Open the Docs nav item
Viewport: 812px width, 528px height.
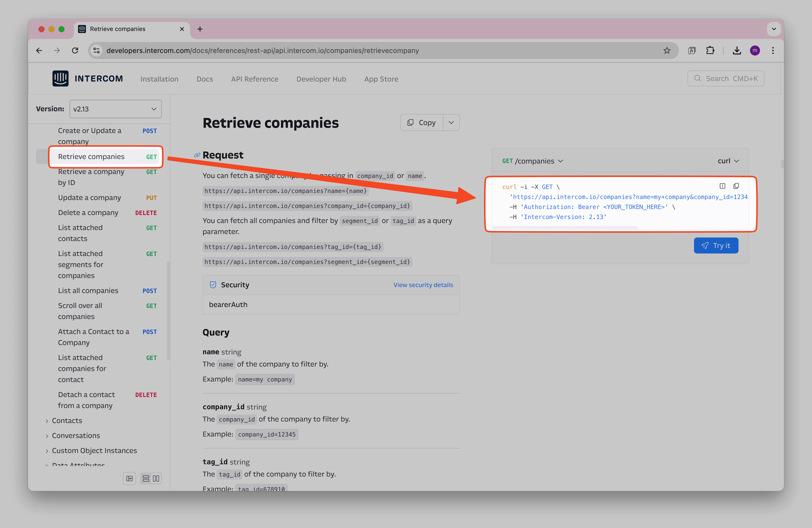[x=205, y=79]
